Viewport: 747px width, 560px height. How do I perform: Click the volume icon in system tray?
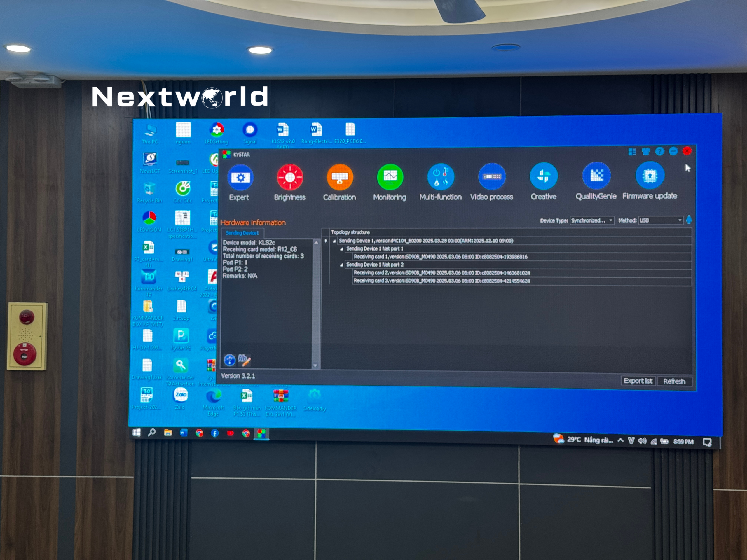coord(642,441)
